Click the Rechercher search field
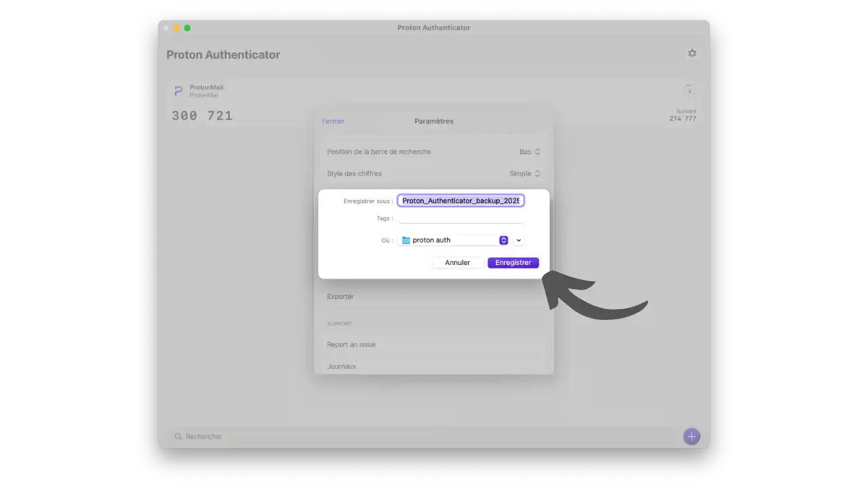Viewport: 868px width, 488px height. pos(203,436)
